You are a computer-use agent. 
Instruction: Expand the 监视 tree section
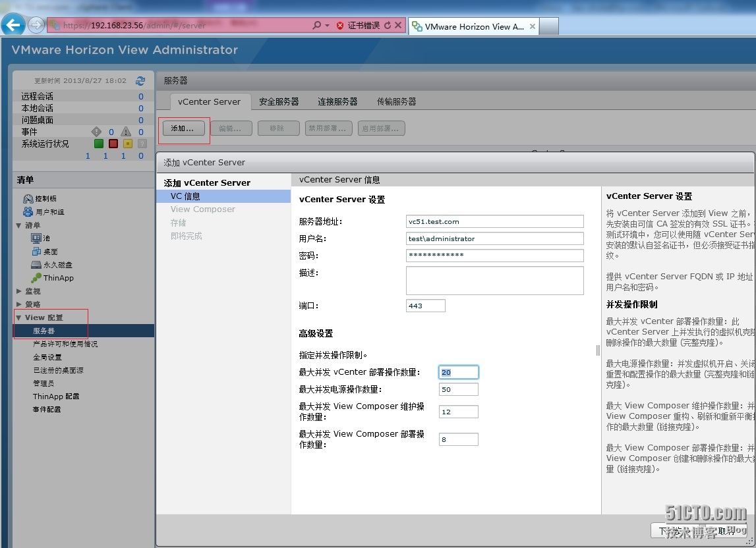[x=18, y=291]
